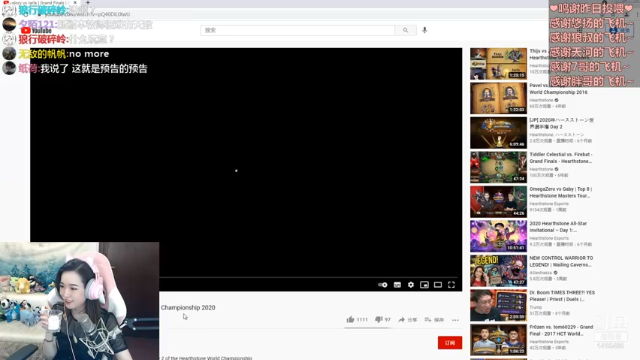Open Dr. Boom TIMES THREE video thumbnail
640x360 pixels.
[x=498, y=305]
